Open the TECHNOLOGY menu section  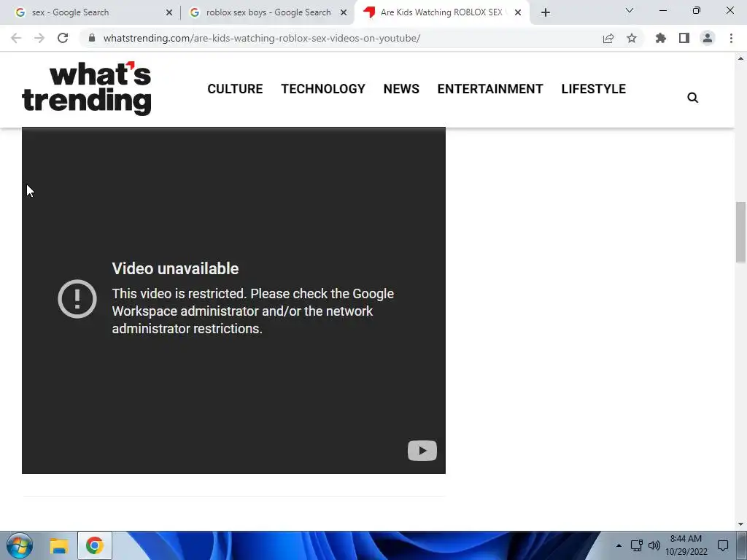tap(323, 89)
